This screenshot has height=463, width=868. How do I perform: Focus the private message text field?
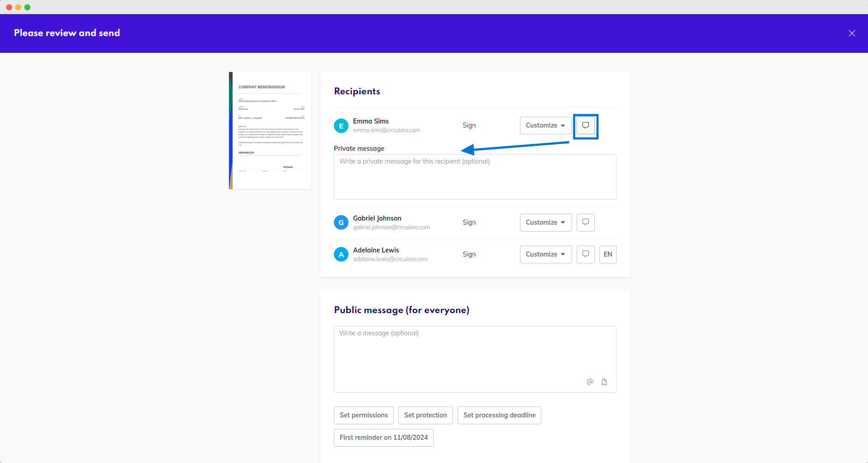[x=475, y=177]
